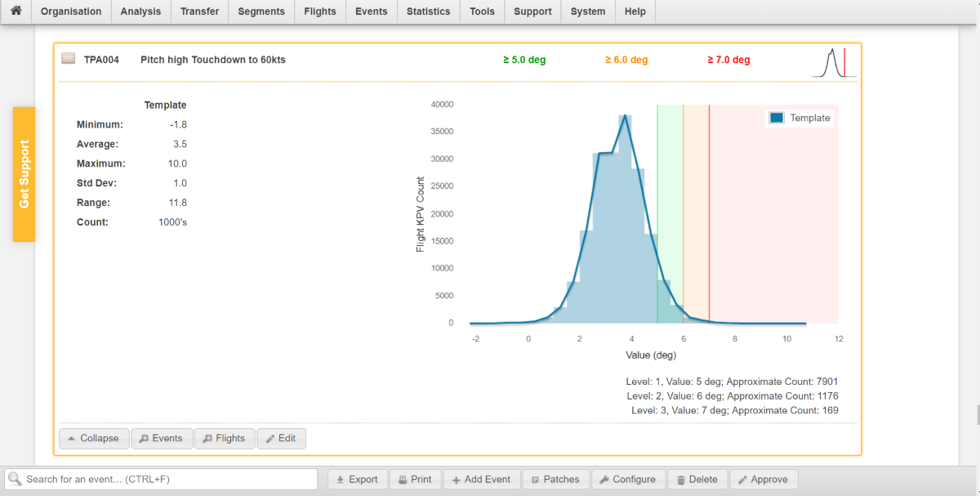Click the Average value 3.5

pos(180,144)
